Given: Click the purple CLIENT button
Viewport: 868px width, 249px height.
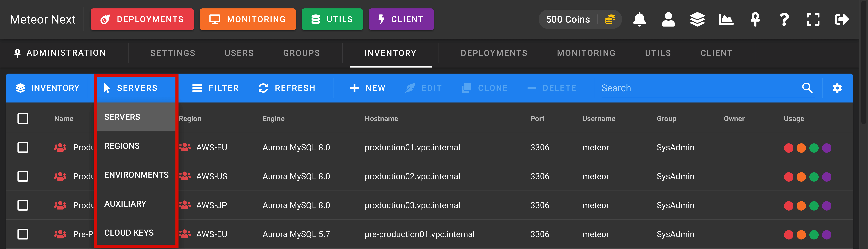Looking at the screenshot, I should tap(401, 19).
